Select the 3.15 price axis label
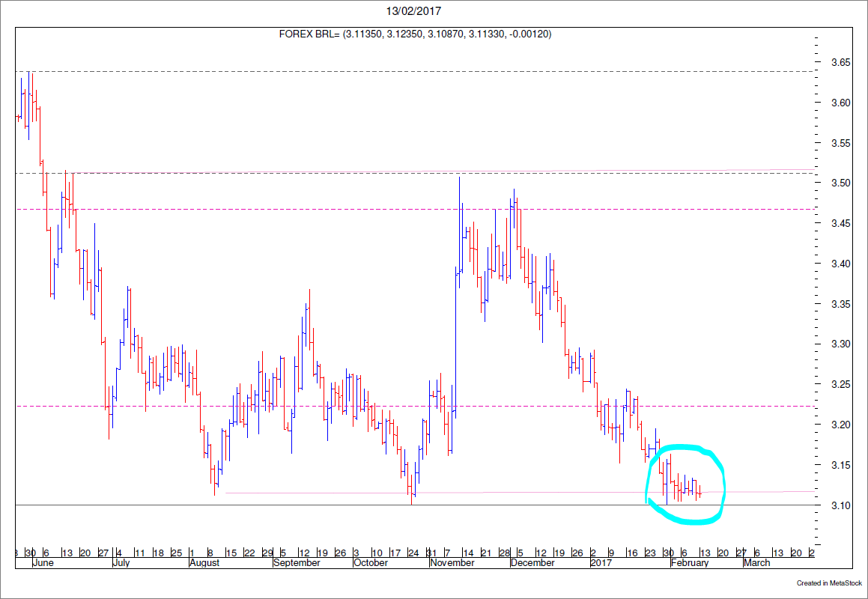868x599 pixels. [x=842, y=465]
